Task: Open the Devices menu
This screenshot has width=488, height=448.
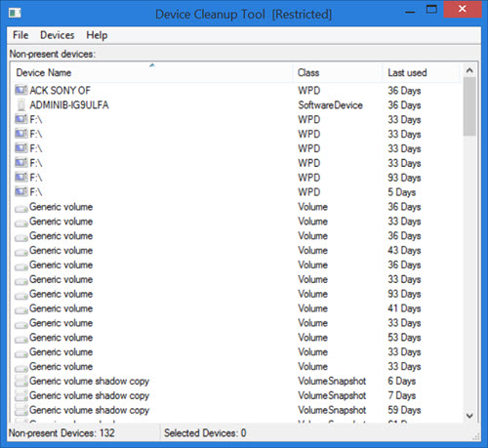Action: (x=58, y=35)
